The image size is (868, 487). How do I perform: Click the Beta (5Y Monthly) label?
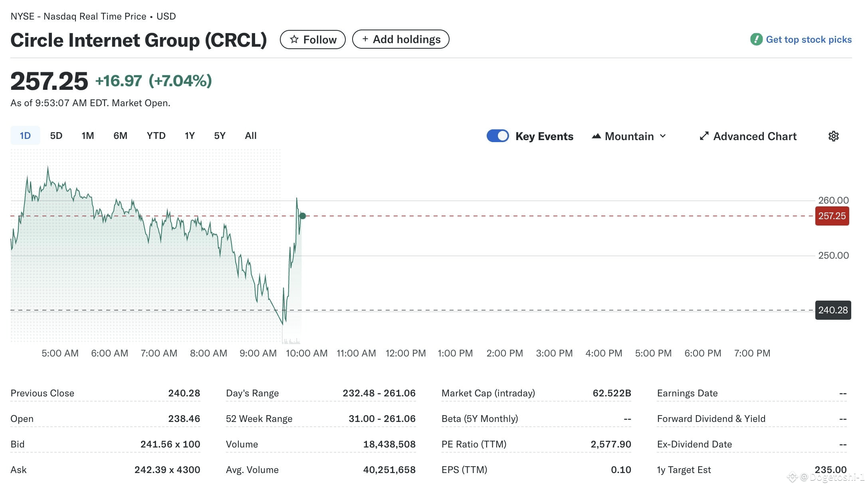(480, 419)
